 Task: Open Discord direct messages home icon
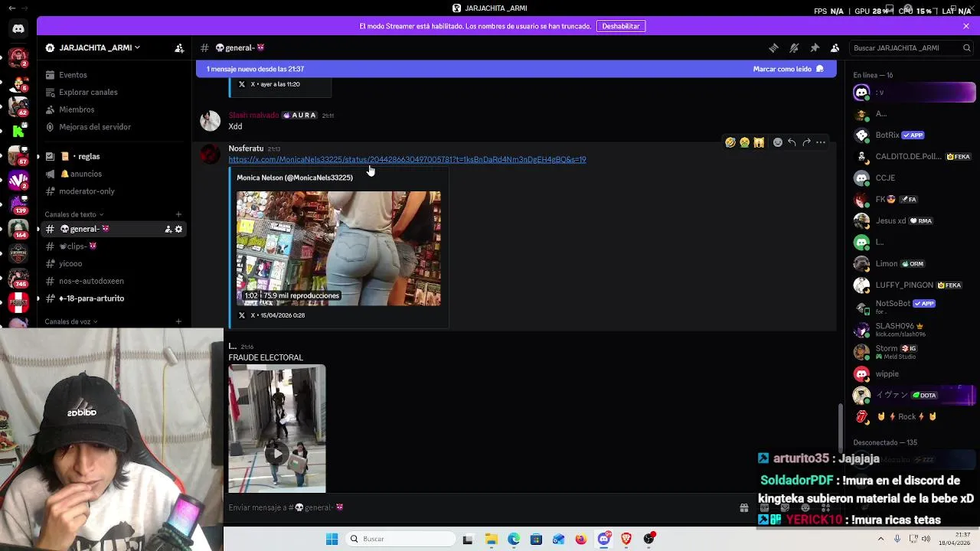(x=18, y=28)
